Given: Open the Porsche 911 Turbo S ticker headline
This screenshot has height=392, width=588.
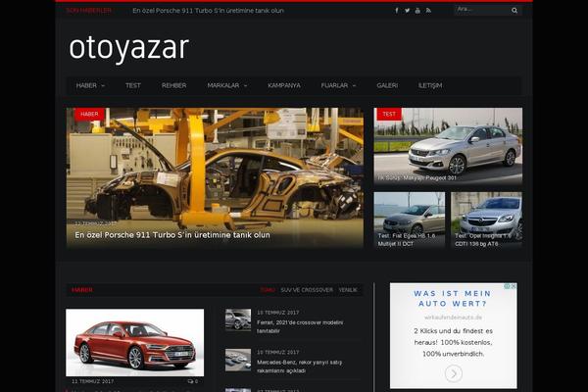Looking at the screenshot, I should pos(208,11).
